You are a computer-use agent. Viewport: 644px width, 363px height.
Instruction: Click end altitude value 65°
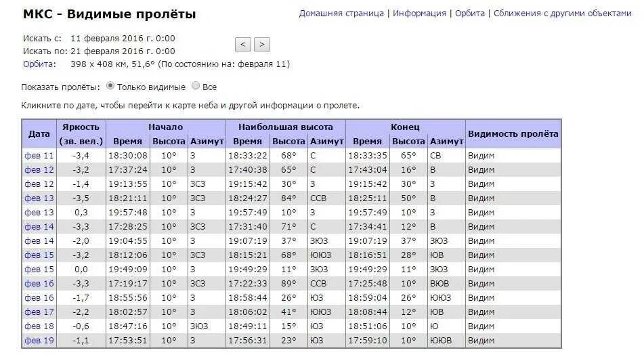(408, 156)
